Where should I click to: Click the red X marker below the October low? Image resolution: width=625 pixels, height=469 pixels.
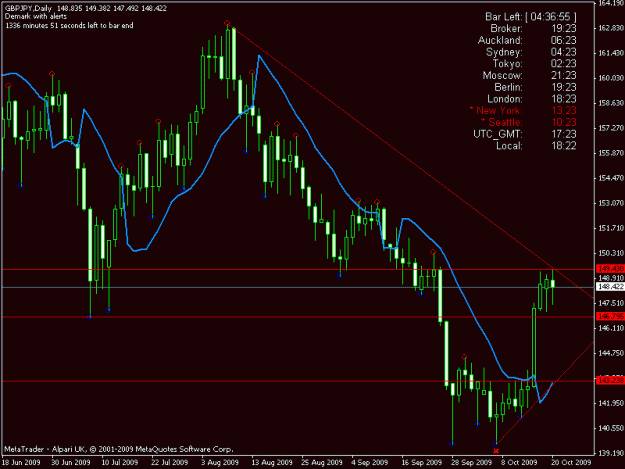coord(496,451)
